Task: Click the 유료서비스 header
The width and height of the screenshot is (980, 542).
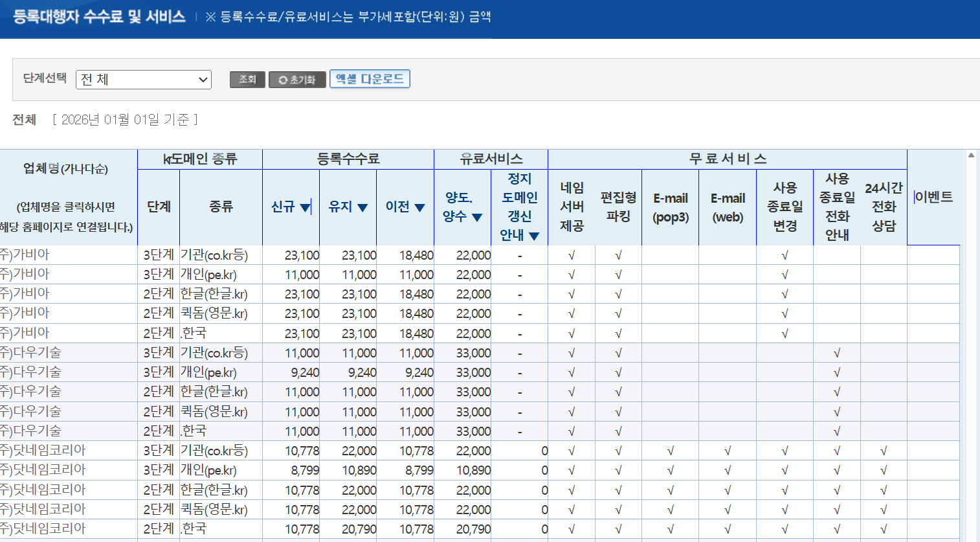Action: pos(491,159)
